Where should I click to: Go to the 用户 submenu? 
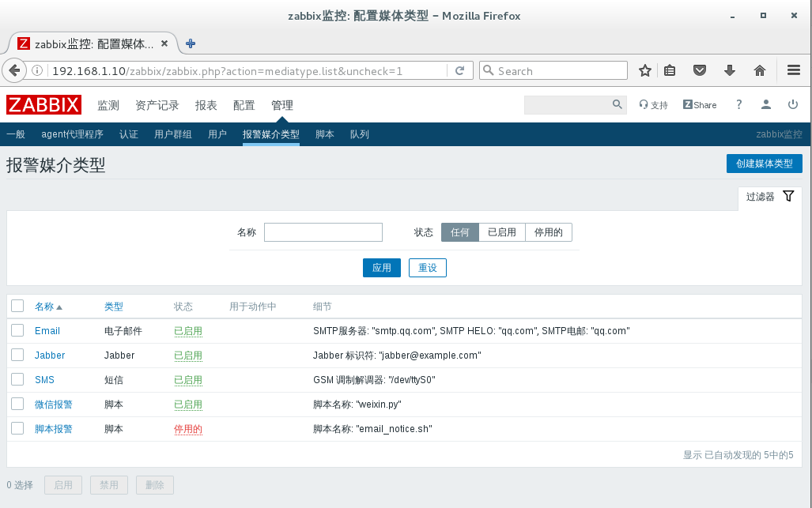coord(217,134)
